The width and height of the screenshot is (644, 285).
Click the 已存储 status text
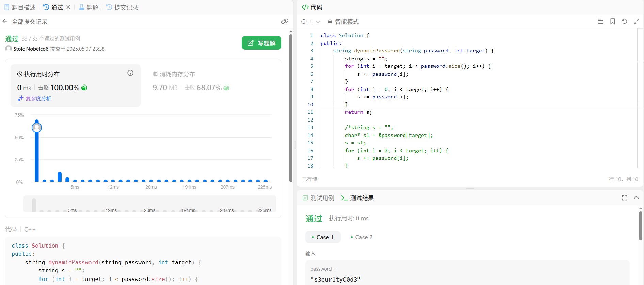(x=310, y=179)
